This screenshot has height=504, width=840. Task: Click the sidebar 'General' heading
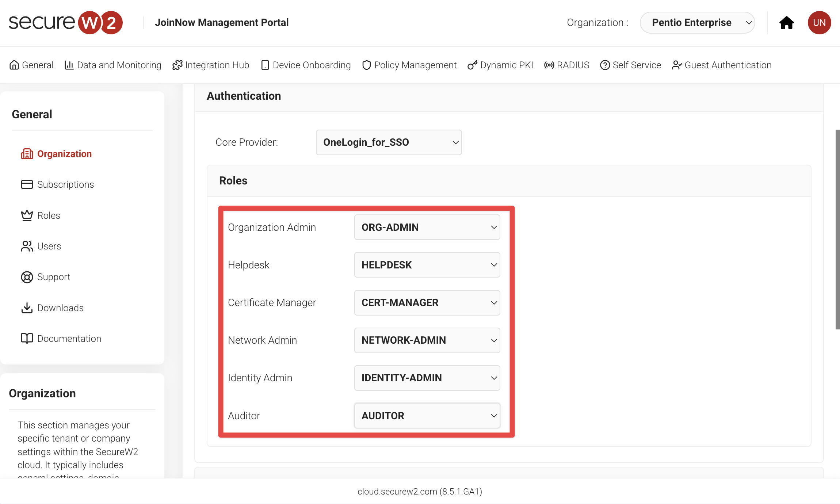point(32,114)
